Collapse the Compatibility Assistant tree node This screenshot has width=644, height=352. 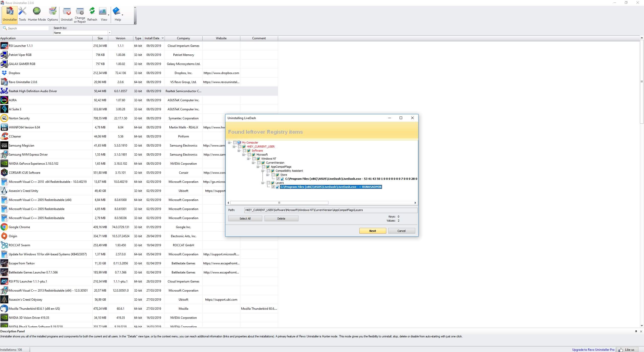point(263,171)
